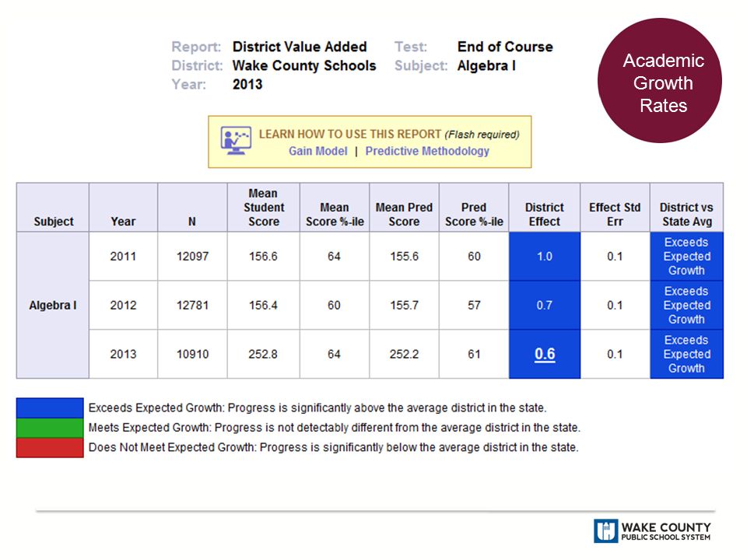Click the Meets Expected Growth legend description
The height and width of the screenshot is (560, 747).
(335, 428)
